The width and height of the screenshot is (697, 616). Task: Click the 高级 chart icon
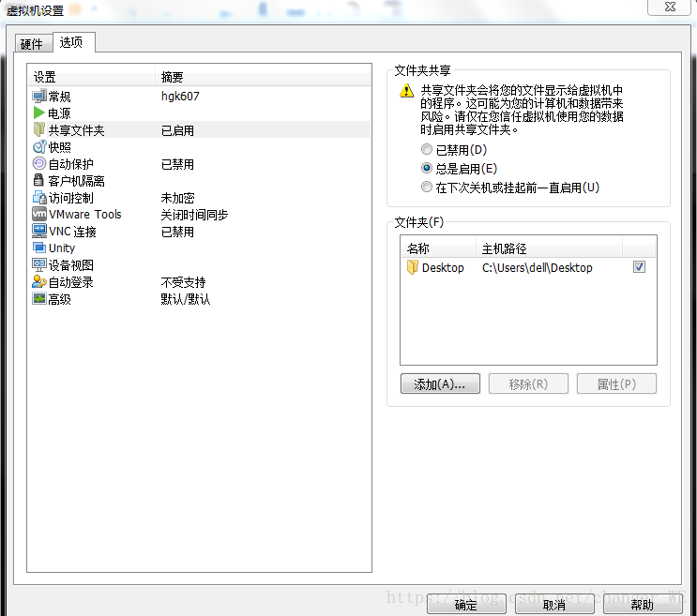39,298
